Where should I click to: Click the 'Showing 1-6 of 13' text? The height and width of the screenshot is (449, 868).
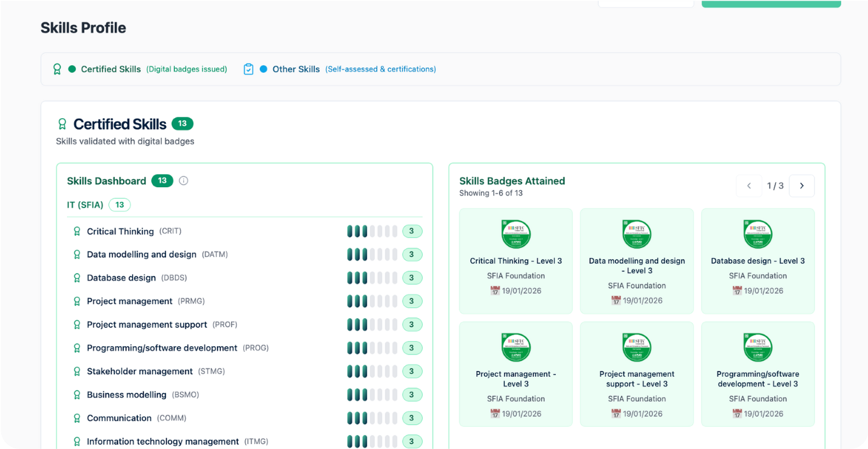(x=491, y=193)
